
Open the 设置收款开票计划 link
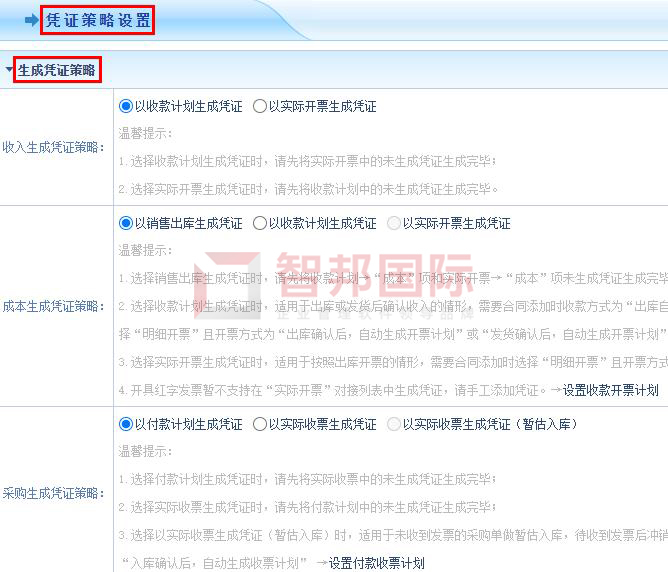610,390
